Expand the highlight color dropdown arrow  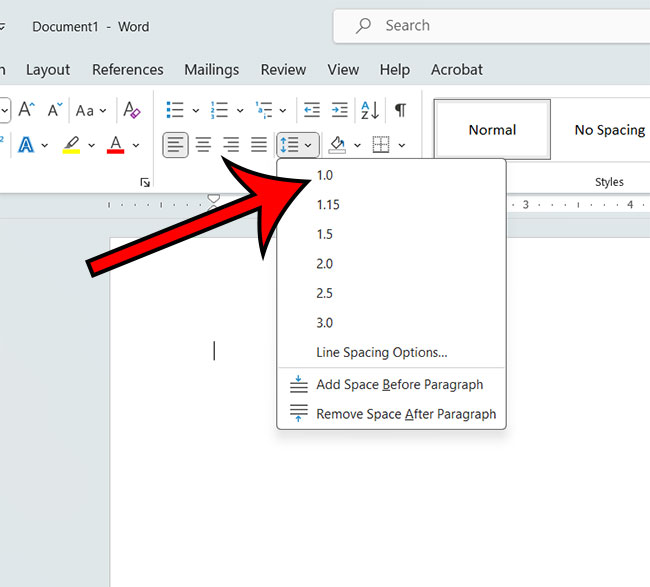[x=92, y=145]
